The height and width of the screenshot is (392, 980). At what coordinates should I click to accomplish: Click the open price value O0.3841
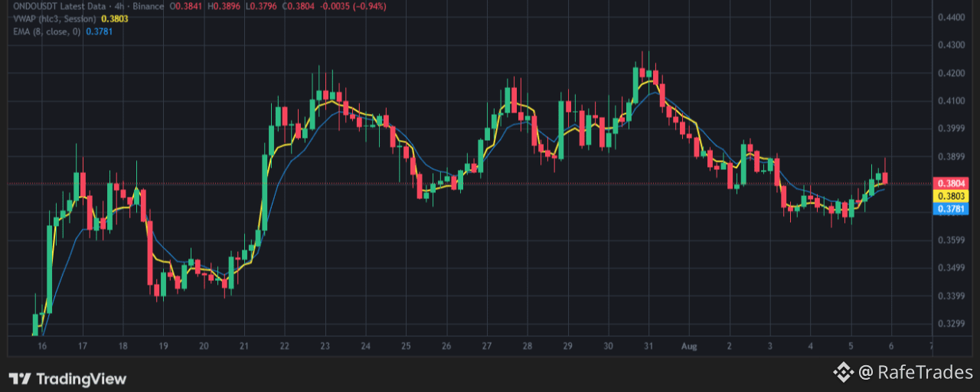pos(187,6)
